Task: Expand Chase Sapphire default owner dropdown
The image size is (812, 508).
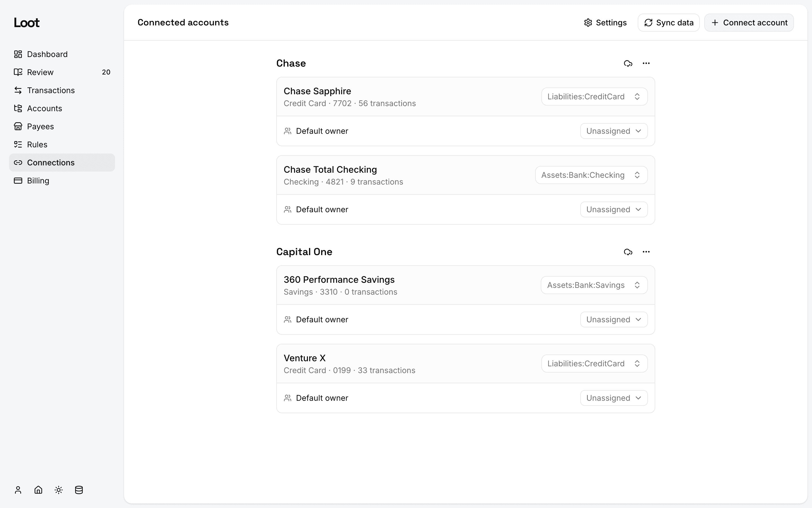Action: click(614, 131)
